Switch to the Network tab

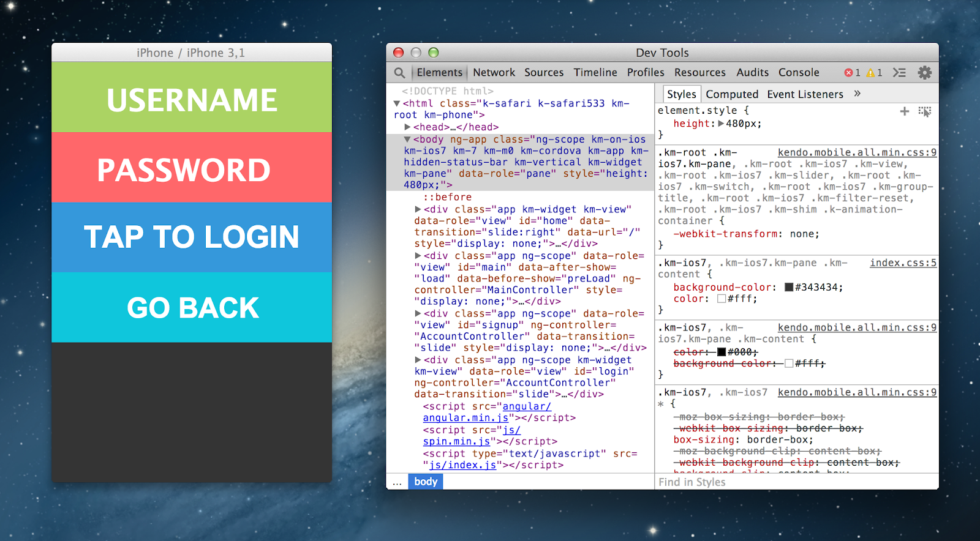[x=494, y=72]
